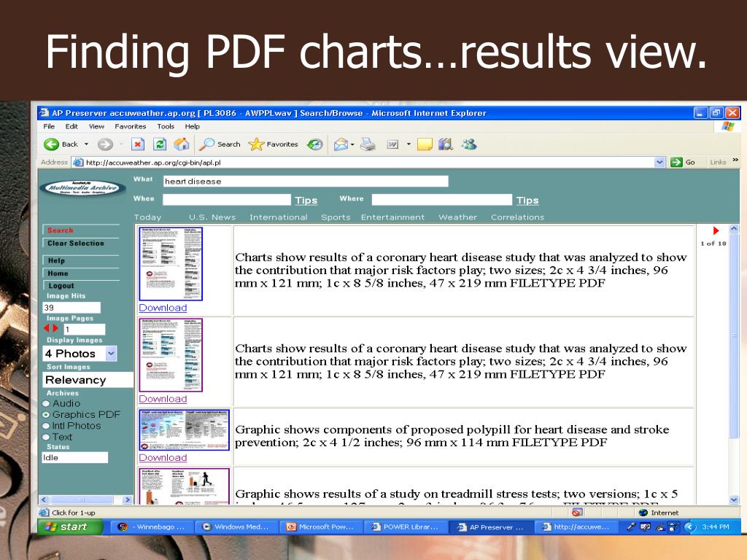
Task: Open the Edit button dropdown arrow
Action: pos(409,144)
